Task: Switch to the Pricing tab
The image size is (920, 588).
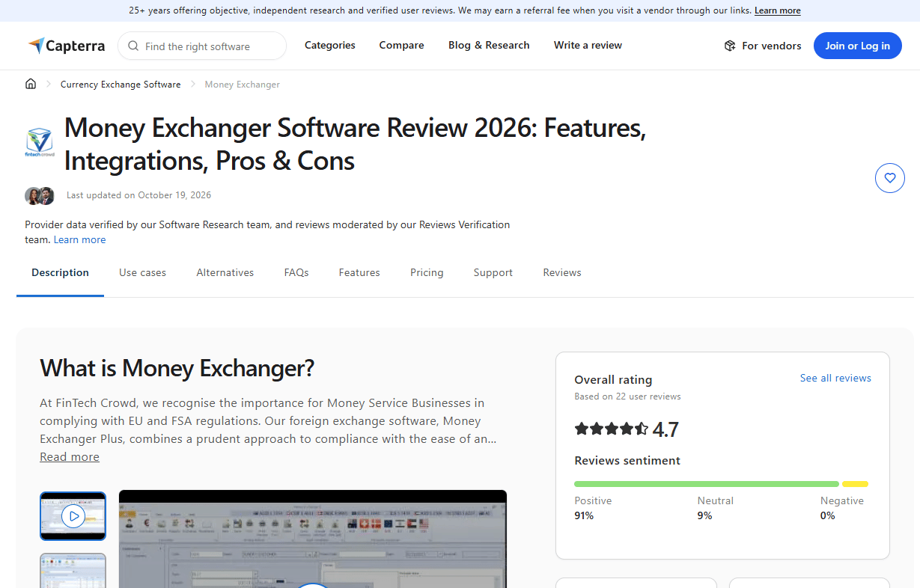Action: (x=427, y=273)
